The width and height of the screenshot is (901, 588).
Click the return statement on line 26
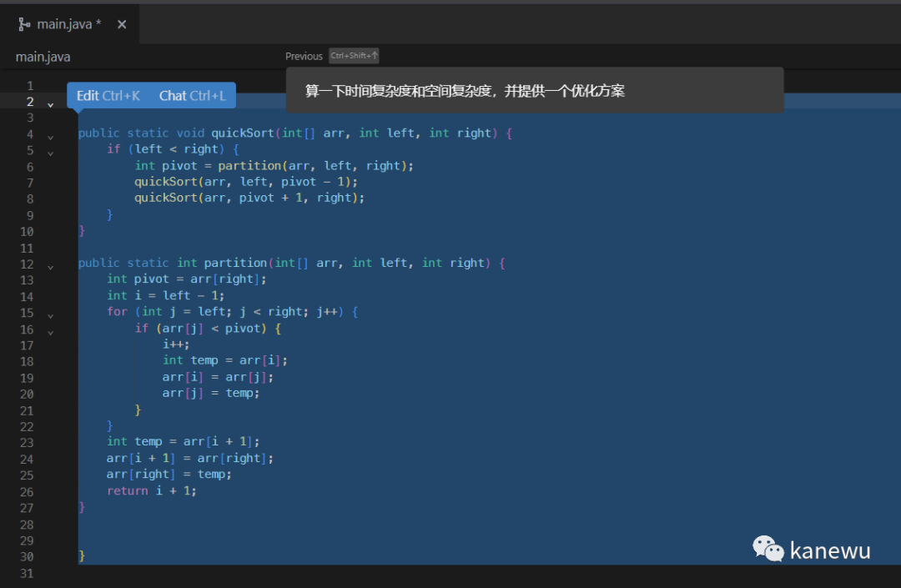[128, 490]
